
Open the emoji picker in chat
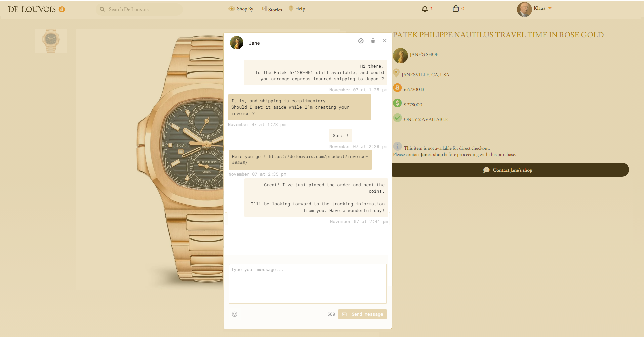(235, 314)
